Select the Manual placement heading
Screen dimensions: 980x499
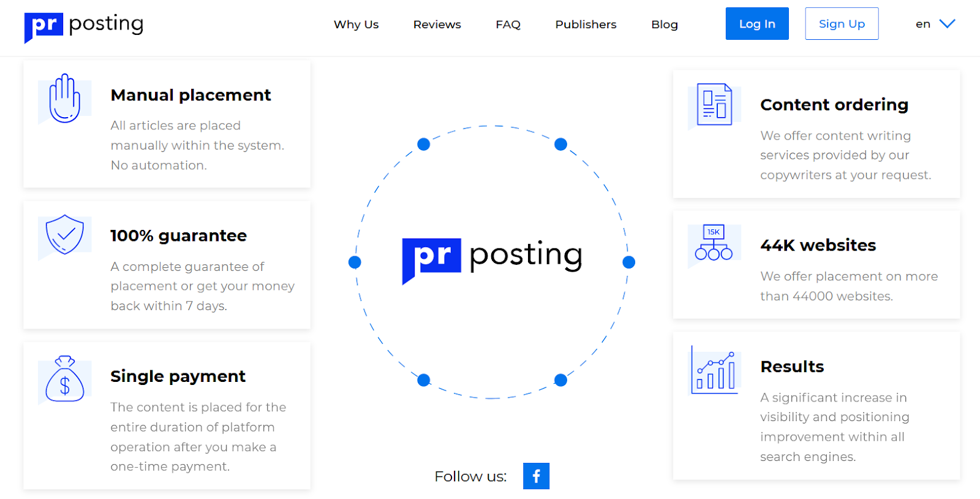point(190,95)
